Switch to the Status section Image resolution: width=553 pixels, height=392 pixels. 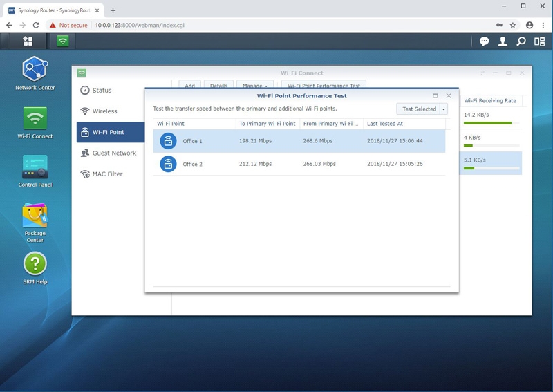click(x=102, y=91)
